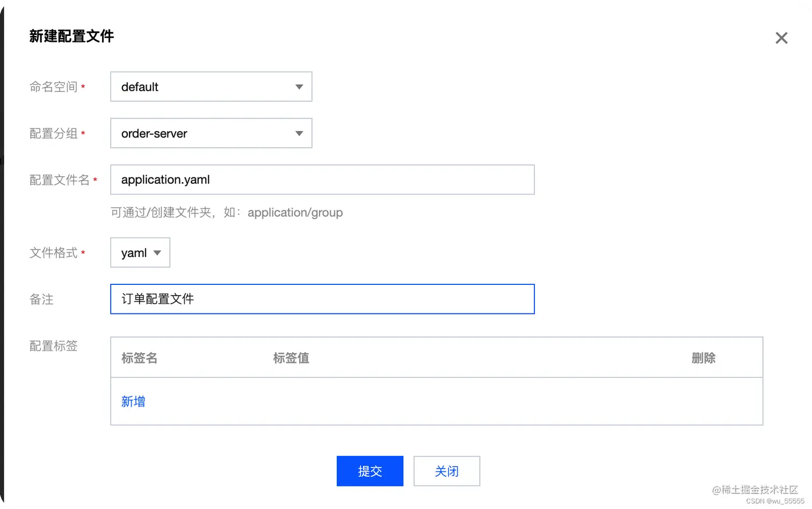Open the 配置分组 dropdown arrow
Screen dimensions: 812x509
click(x=299, y=133)
